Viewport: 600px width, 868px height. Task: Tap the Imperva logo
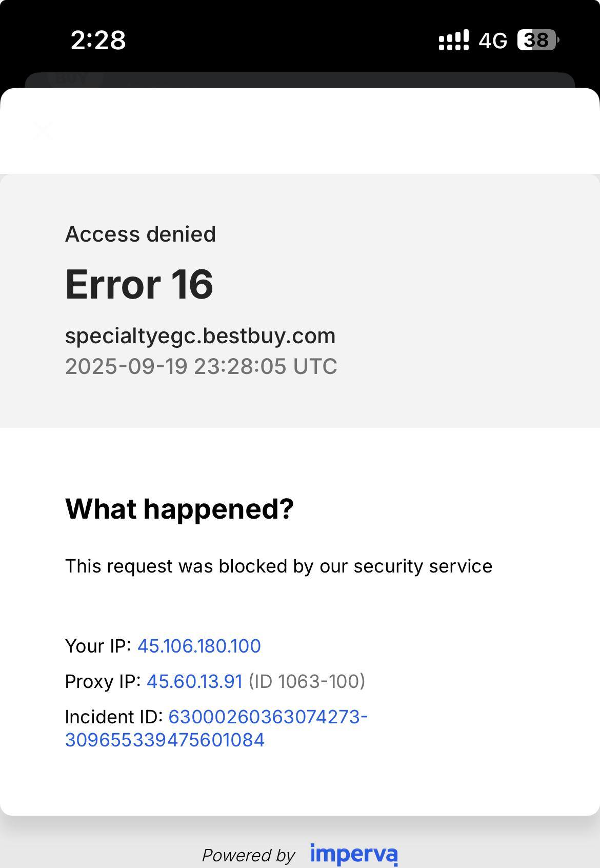[353, 854]
